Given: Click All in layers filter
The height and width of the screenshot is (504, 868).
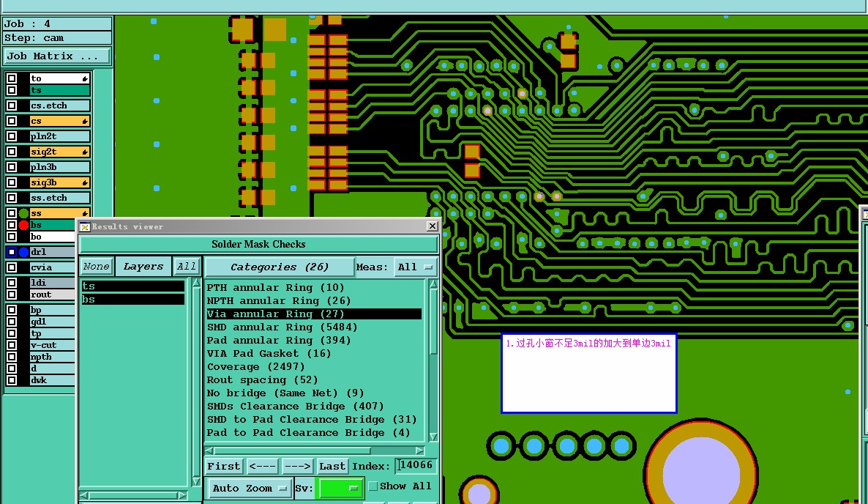Looking at the screenshot, I should point(186,267).
